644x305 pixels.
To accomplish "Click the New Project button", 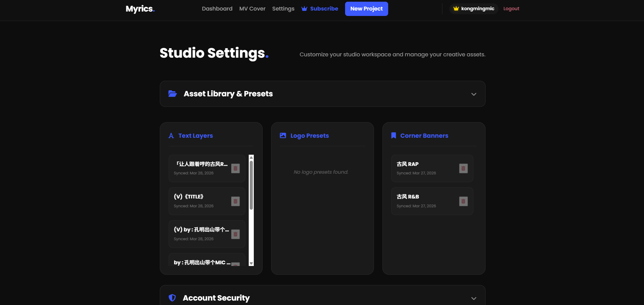I will coord(366,9).
